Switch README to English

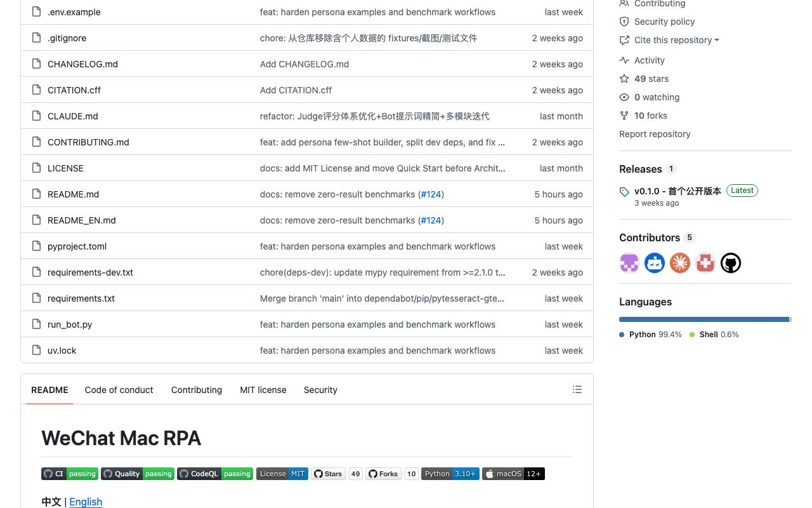(86, 502)
